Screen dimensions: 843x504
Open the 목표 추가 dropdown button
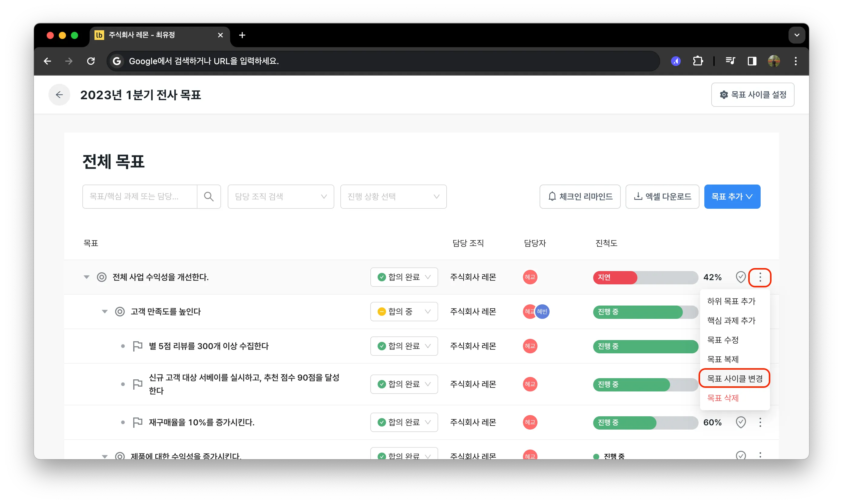732,197
